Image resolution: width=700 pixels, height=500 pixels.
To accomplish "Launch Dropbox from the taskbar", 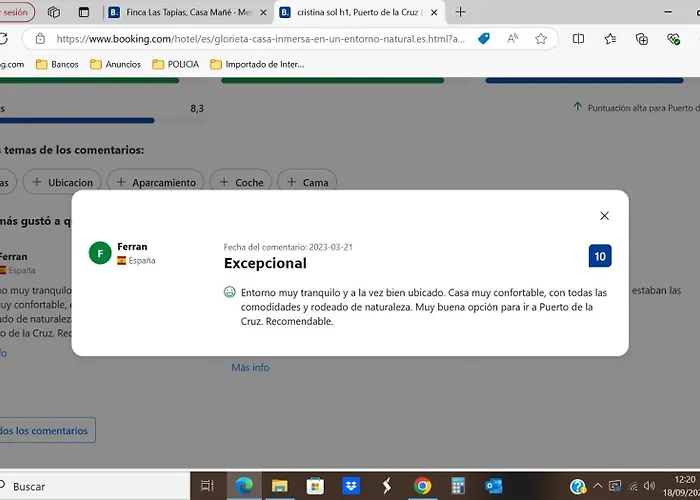I will coord(351,486).
